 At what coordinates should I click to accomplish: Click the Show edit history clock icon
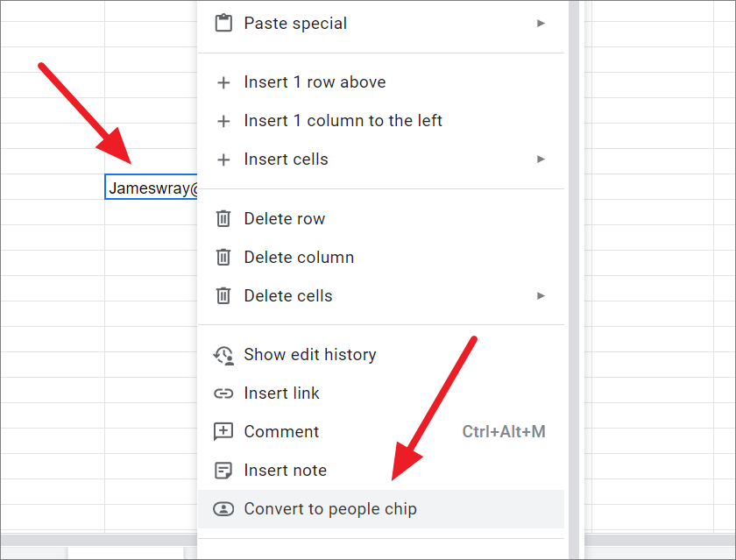point(223,354)
